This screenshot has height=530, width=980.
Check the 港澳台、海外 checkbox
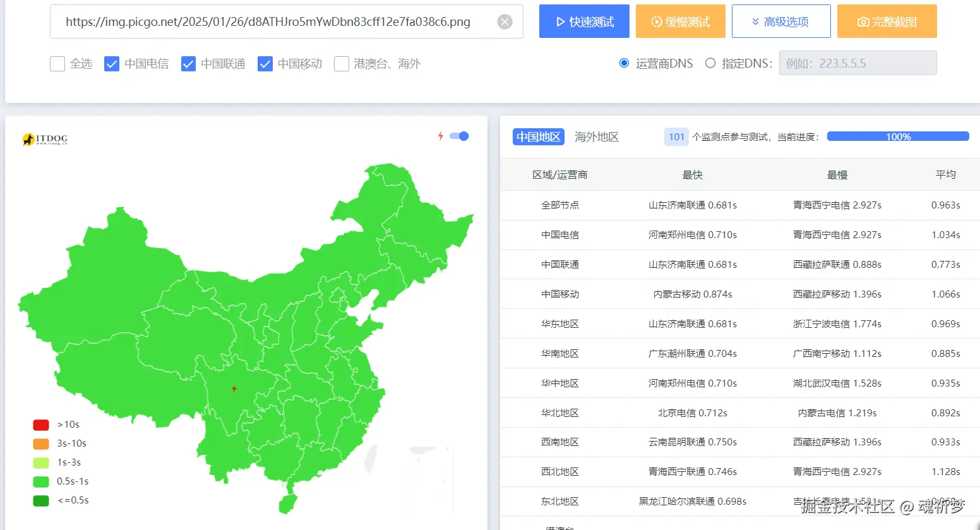(342, 64)
